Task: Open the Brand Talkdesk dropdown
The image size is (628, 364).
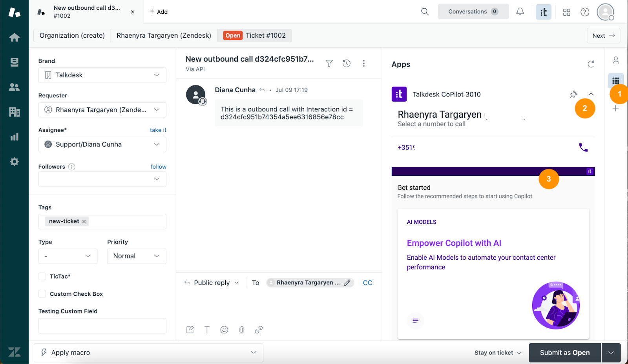Action: (x=102, y=75)
